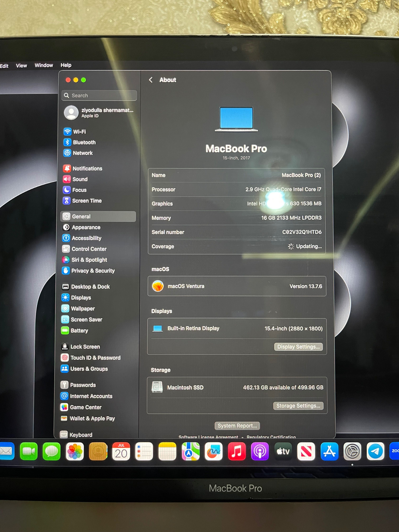This screenshot has height=532, width=399.
Task: Open Touch ID & Password settings
Action: tap(91, 358)
